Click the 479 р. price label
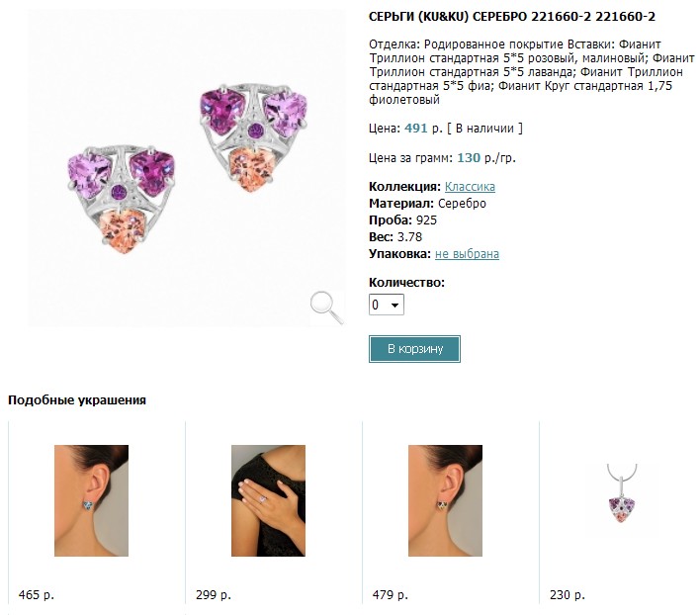700x615 pixels. (x=391, y=595)
